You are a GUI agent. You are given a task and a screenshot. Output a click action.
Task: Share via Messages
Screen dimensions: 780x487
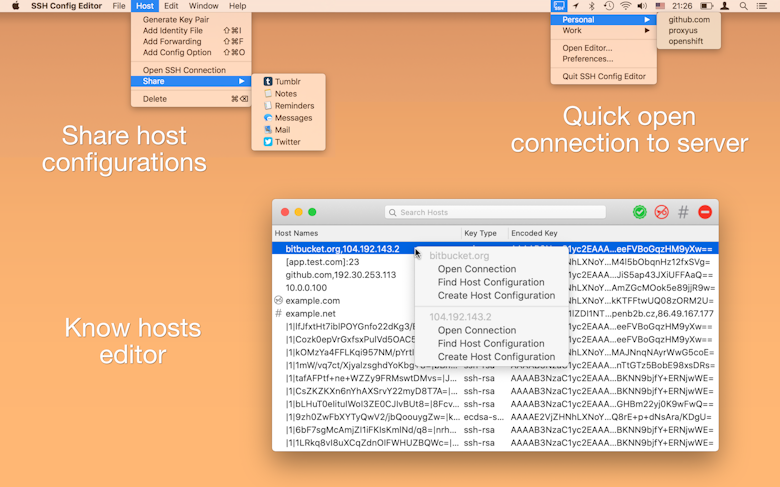coord(288,118)
